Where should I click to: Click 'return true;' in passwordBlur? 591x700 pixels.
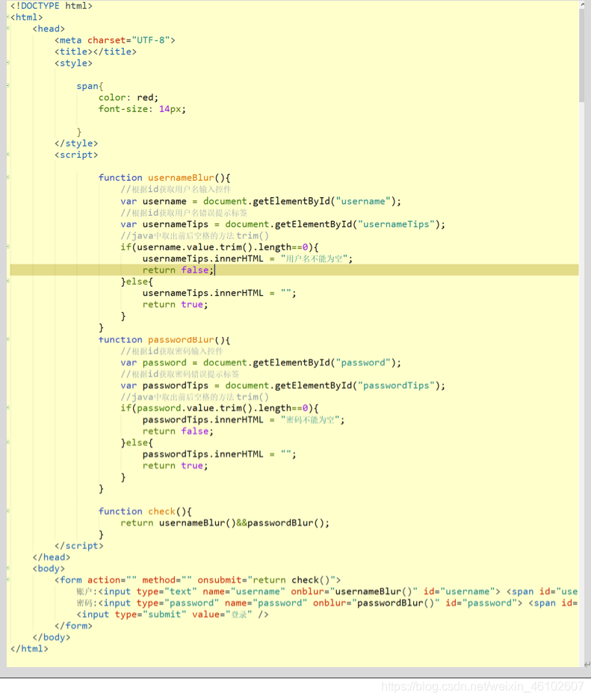(x=175, y=465)
